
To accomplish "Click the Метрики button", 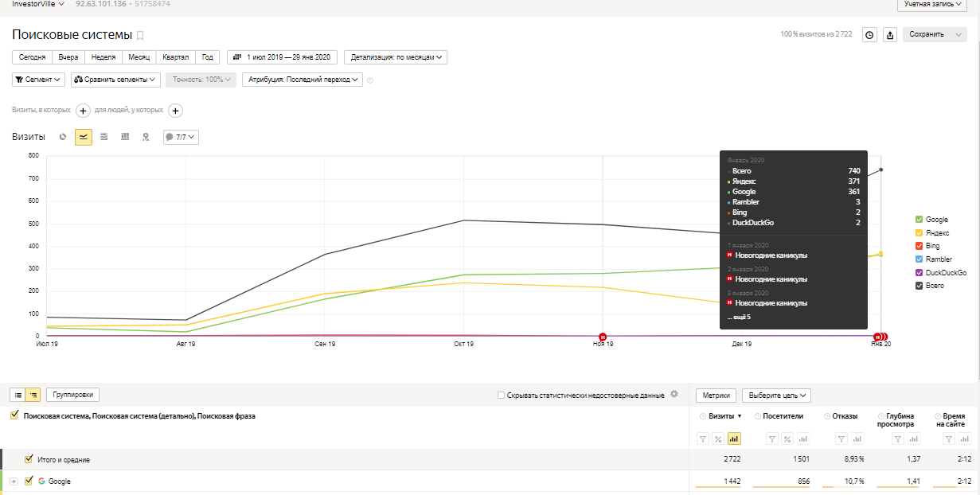I will 716,395.
